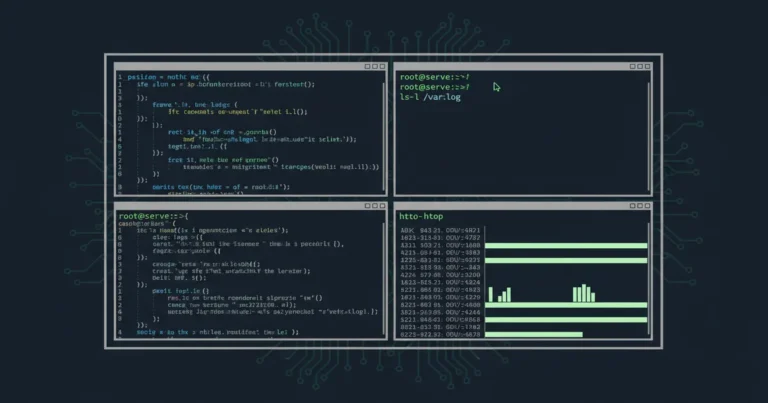Click the htop row ending in 4782
This screenshot has width=768, height=403.
pos(440,238)
